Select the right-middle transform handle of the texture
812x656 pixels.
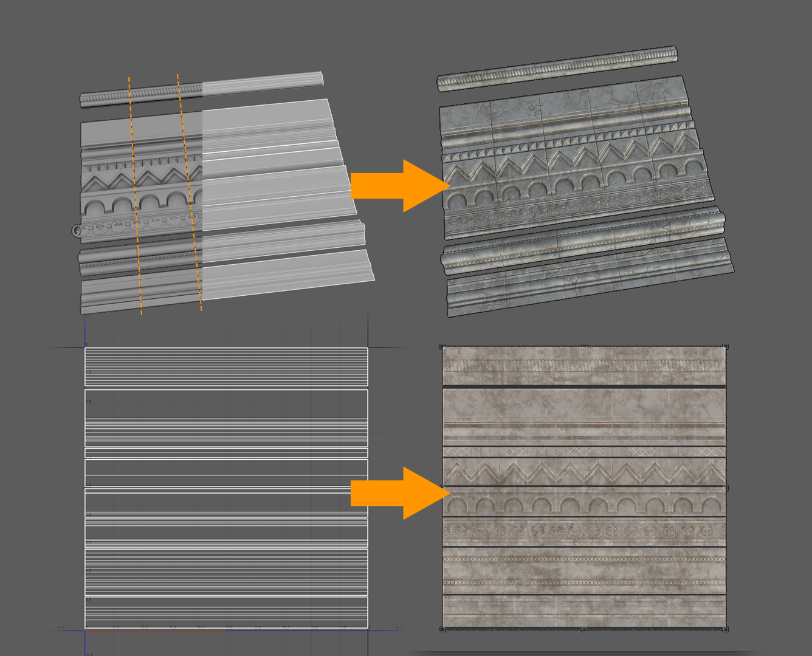coord(726,488)
